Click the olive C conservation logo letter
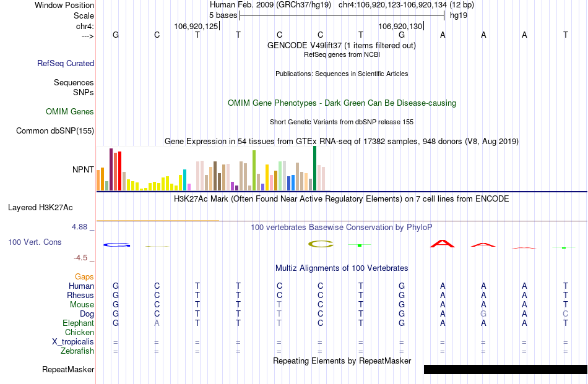 [321, 244]
